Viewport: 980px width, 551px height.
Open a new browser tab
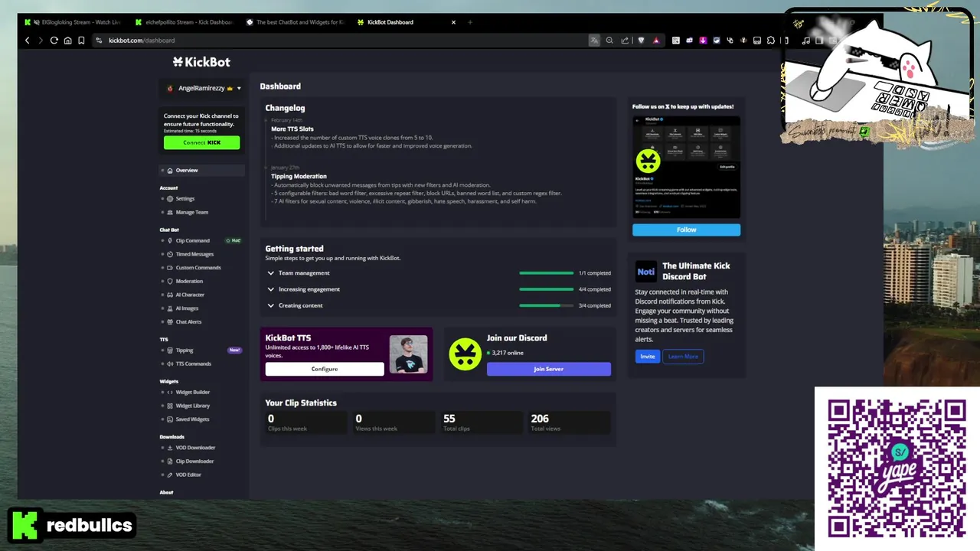(x=470, y=22)
